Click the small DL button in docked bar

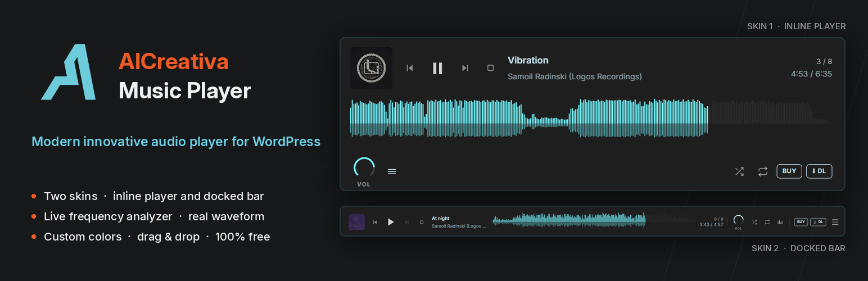point(818,222)
